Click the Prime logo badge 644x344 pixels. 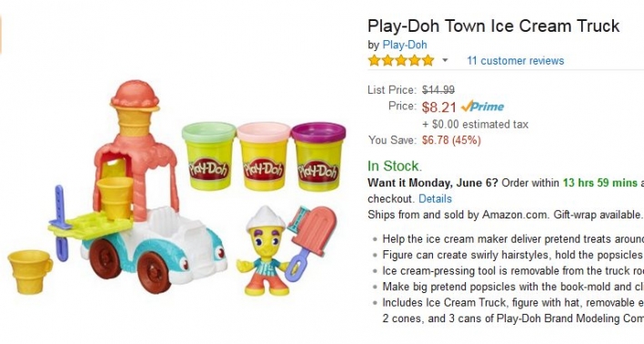[x=483, y=106]
